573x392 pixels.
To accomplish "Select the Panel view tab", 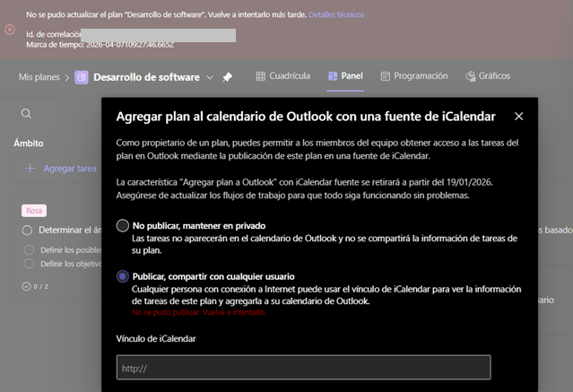I will 345,76.
